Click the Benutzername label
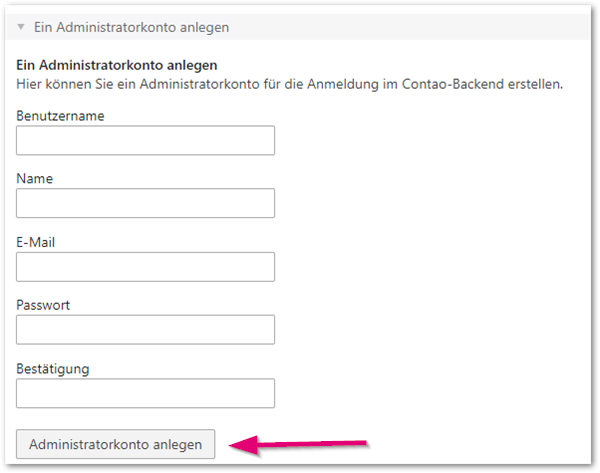Image resolution: width=600 pixels, height=473 pixels. [x=61, y=115]
